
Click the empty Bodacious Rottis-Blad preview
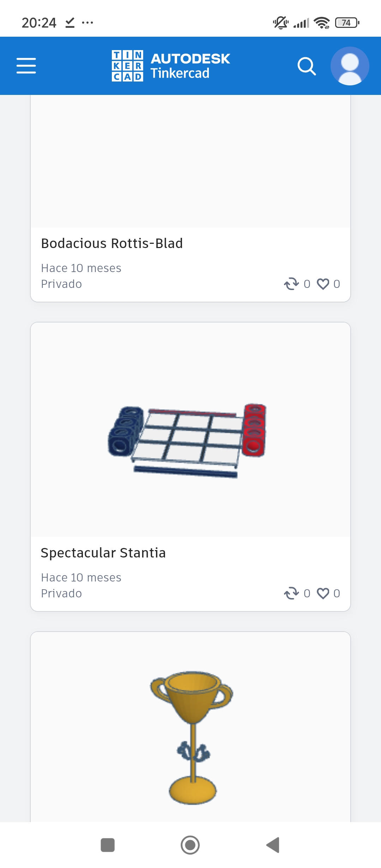(x=190, y=161)
